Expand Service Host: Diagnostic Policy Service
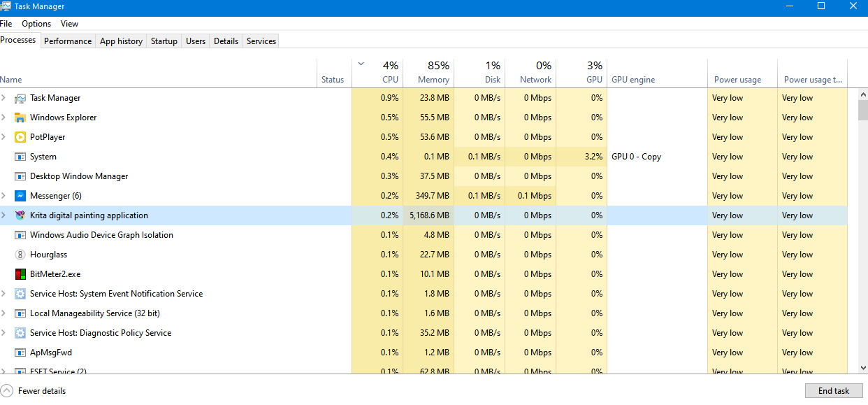This screenshot has height=405, width=868. pyautogui.click(x=4, y=333)
